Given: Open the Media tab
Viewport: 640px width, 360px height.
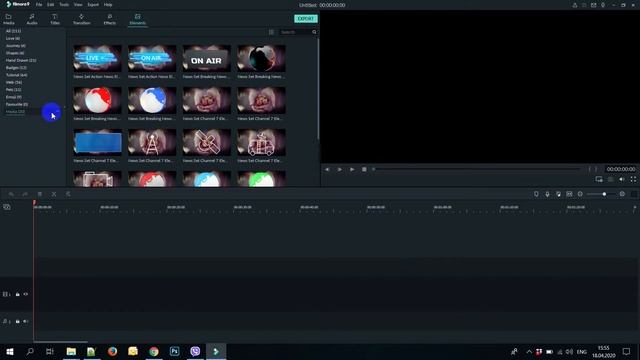Looking at the screenshot, I should point(9,19).
